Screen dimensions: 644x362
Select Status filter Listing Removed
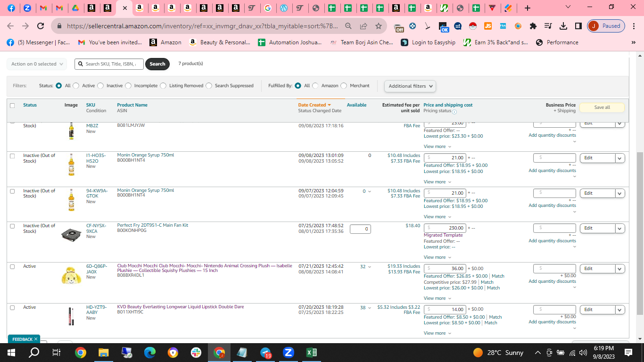163,86
